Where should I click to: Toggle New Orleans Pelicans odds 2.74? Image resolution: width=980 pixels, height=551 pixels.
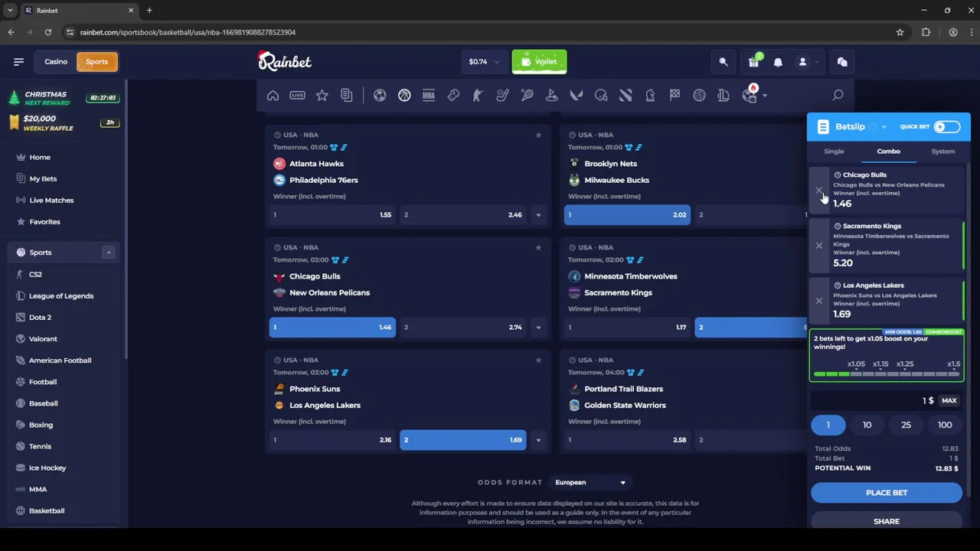[462, 328]
